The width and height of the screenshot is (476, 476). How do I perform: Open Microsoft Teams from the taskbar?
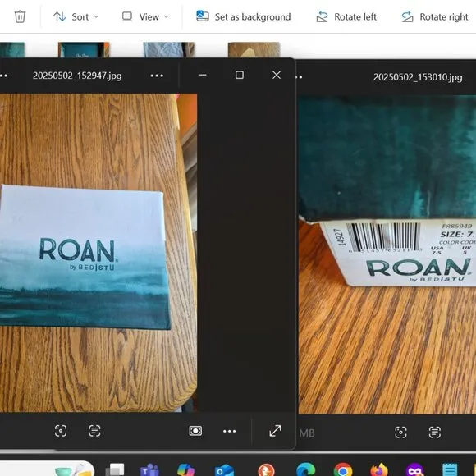[x=149, y=469]
